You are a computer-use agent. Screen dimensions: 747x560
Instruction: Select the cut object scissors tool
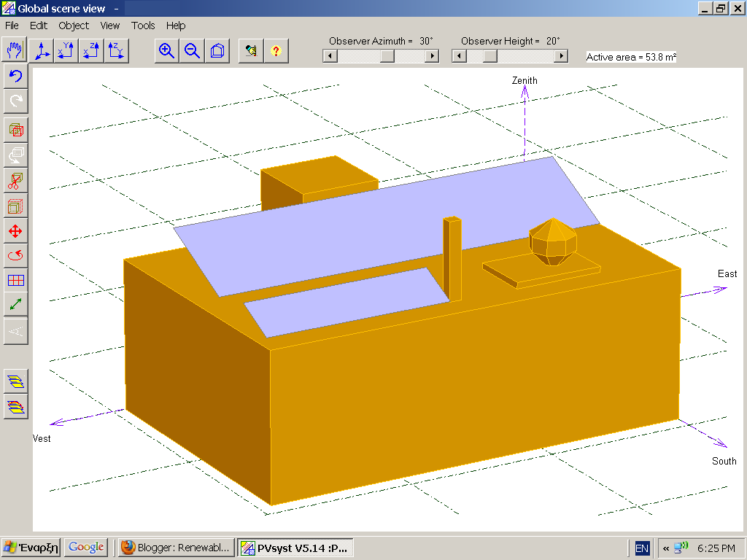coord(16,180)
